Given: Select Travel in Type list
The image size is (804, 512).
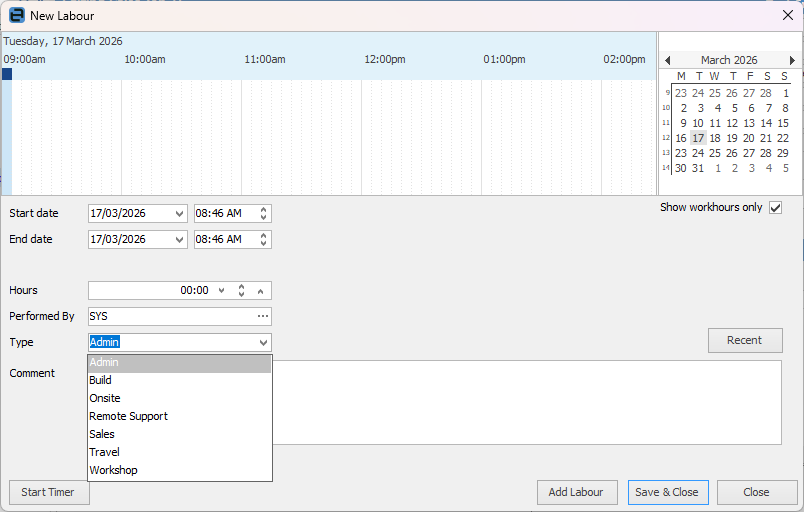Looking at the screenshot, I should coord(179,452).
